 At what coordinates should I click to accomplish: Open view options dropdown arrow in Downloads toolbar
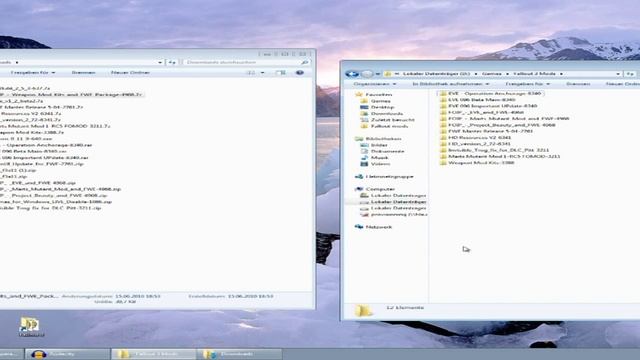[262, 73]
